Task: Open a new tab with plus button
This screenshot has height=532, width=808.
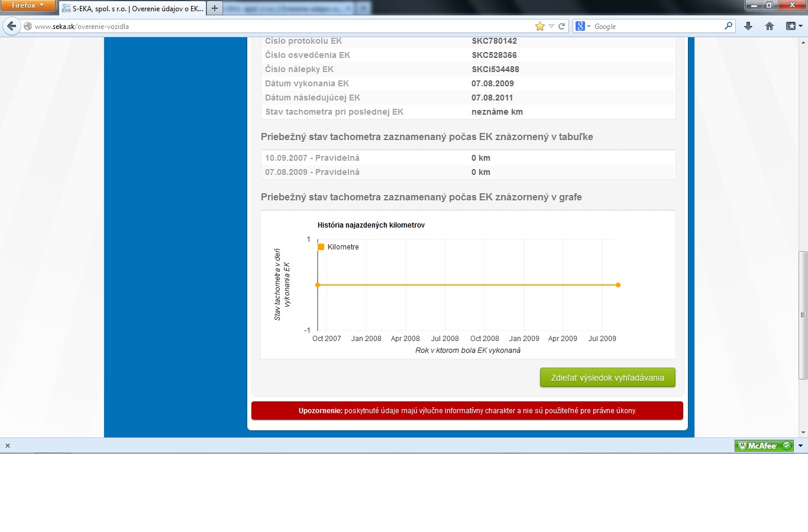Action: tap(215, 8)
